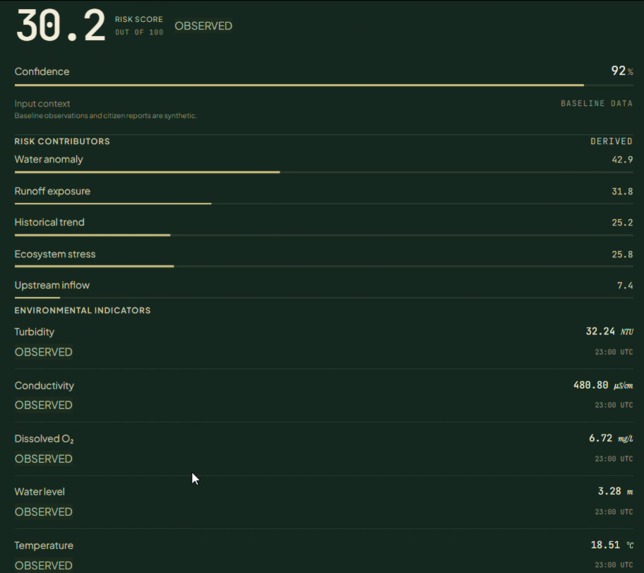Viewport: 644px width, 573px height.
Task: Click the Runoff exposure bar
Action: 324,203
